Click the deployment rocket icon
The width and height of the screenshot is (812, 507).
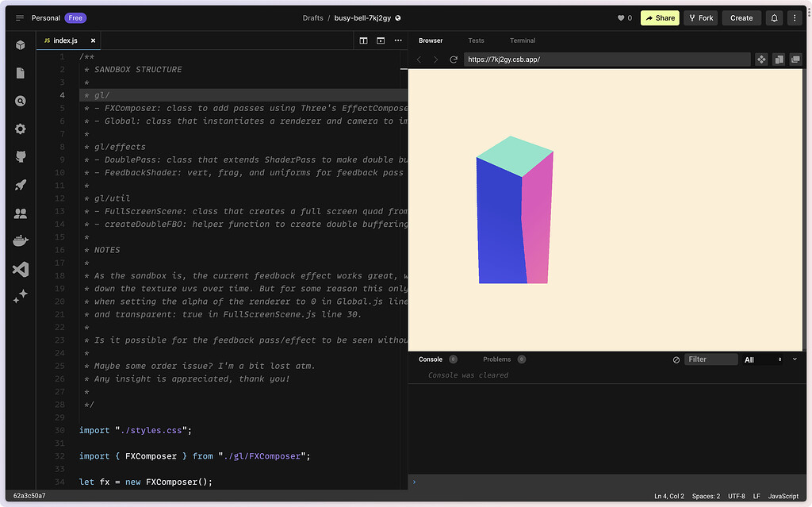pos(20,184)
